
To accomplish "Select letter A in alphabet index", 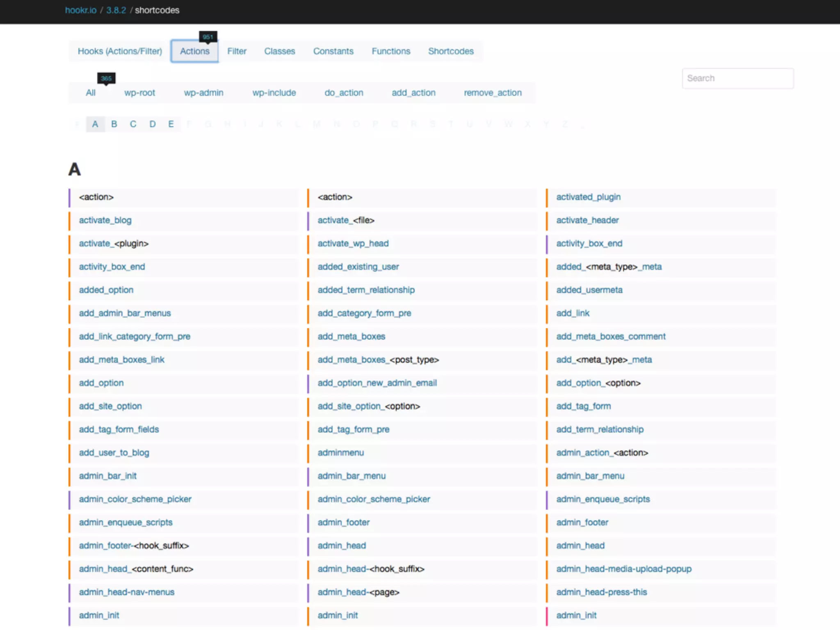I will 95,124.
